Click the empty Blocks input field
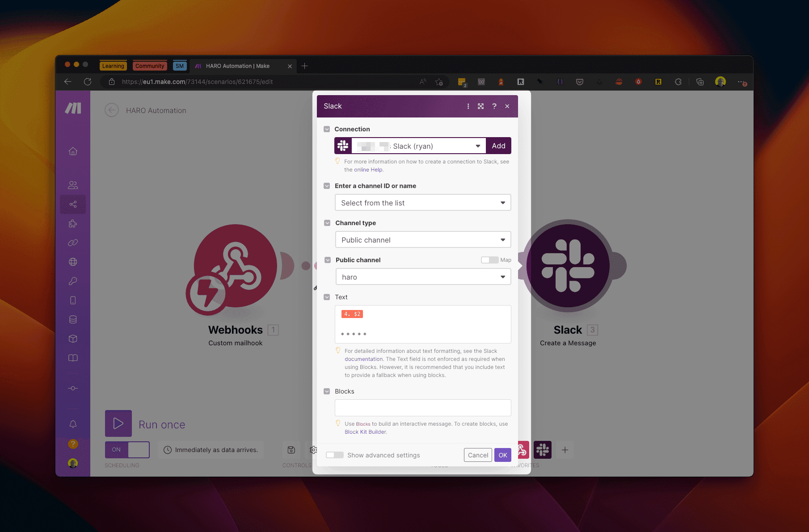Image resolution: width=809 pixels, height=532 pixels. 423,408
